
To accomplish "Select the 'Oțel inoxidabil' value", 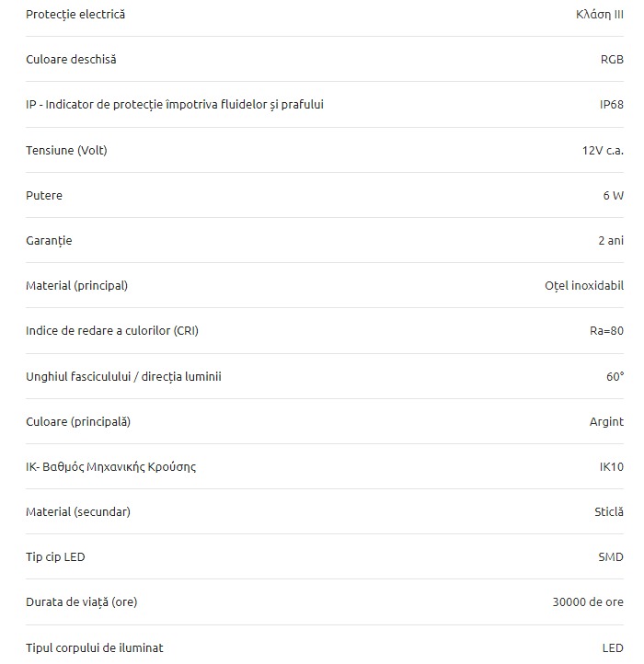I will click(x=584, y=286).
